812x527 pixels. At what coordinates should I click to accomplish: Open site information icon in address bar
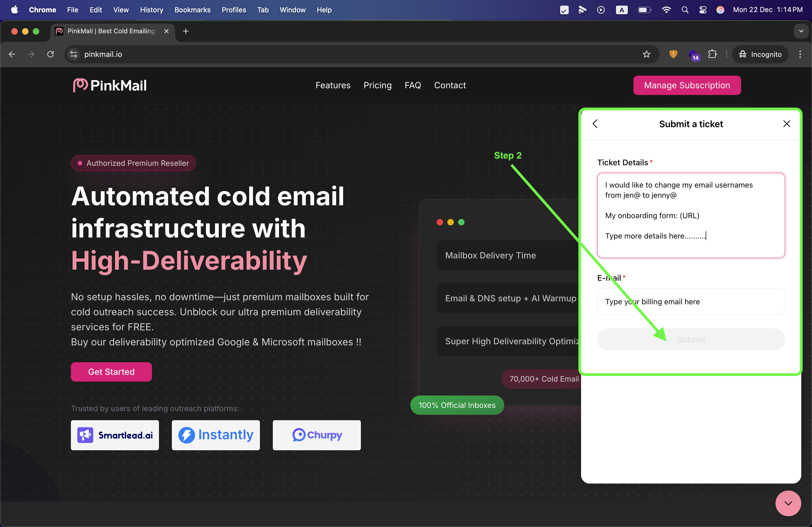73,54
